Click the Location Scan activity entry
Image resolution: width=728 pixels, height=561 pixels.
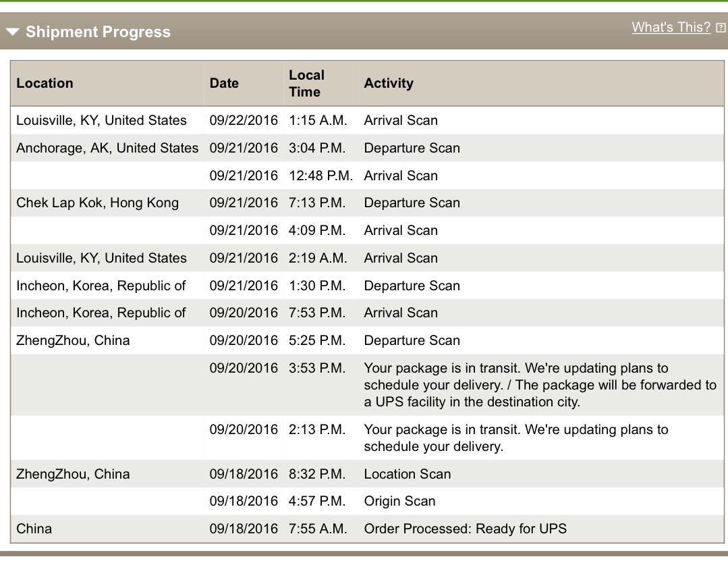(407, 474)
